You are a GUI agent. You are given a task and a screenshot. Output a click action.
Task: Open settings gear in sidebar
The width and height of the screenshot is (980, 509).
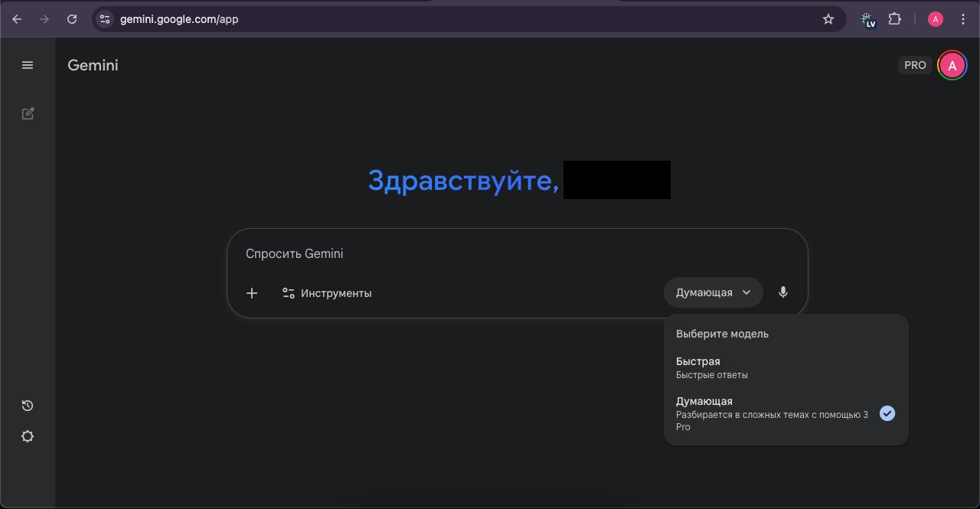point(28,436)
